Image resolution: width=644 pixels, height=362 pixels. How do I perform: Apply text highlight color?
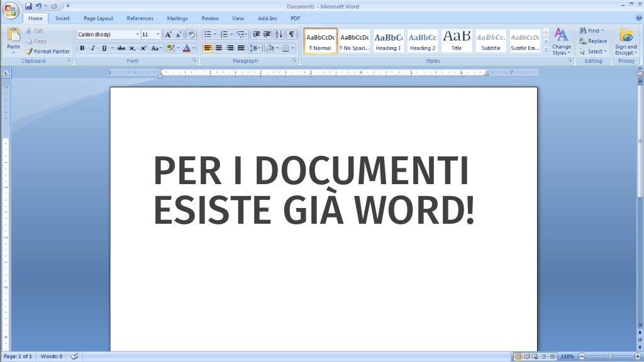(x=171, y=48)
